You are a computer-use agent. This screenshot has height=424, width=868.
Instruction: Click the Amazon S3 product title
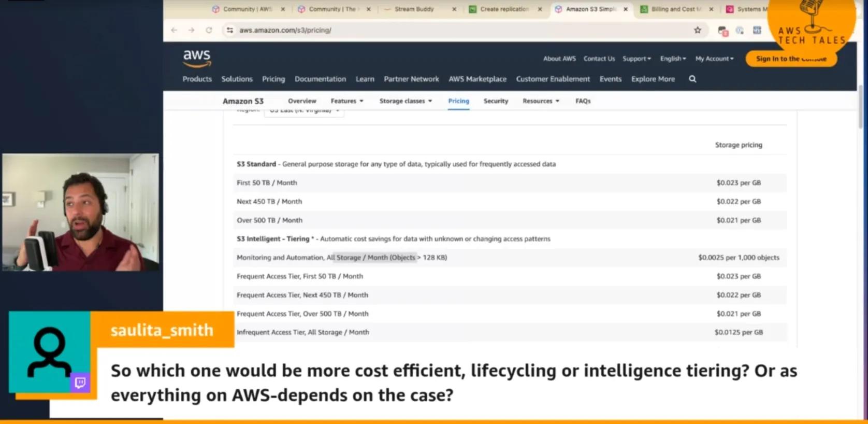tap(243, 101)
